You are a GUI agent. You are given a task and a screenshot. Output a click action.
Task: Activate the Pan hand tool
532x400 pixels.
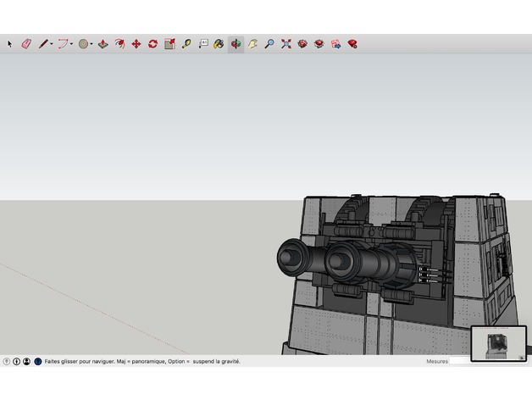coord(252,44)
